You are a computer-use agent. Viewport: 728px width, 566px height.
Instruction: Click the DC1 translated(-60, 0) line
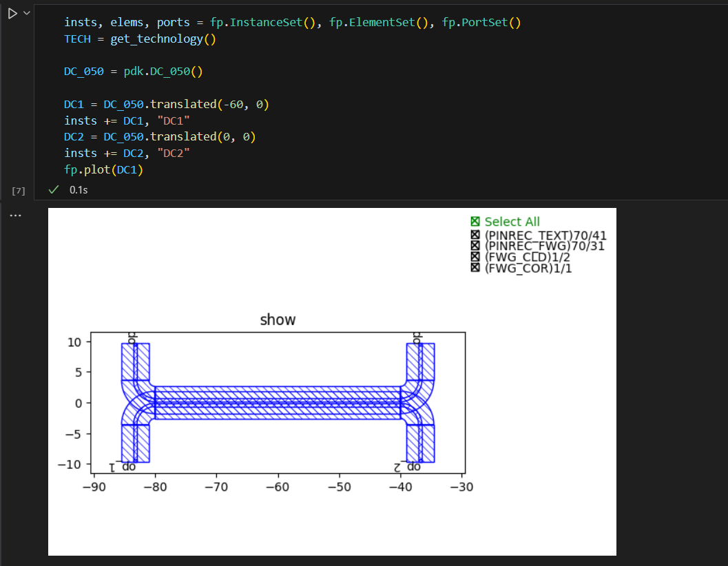pos(166,104)
